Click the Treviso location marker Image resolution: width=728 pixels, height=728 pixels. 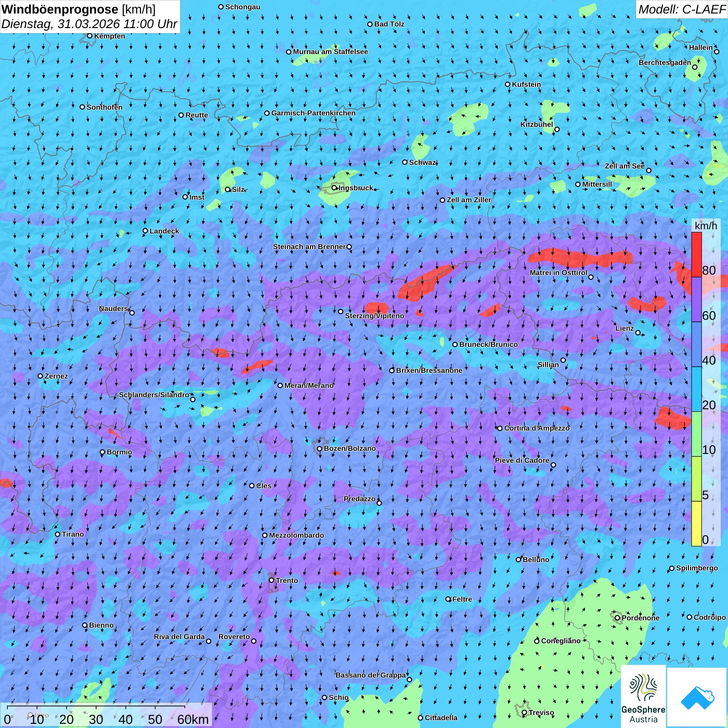tap(524, 712)
